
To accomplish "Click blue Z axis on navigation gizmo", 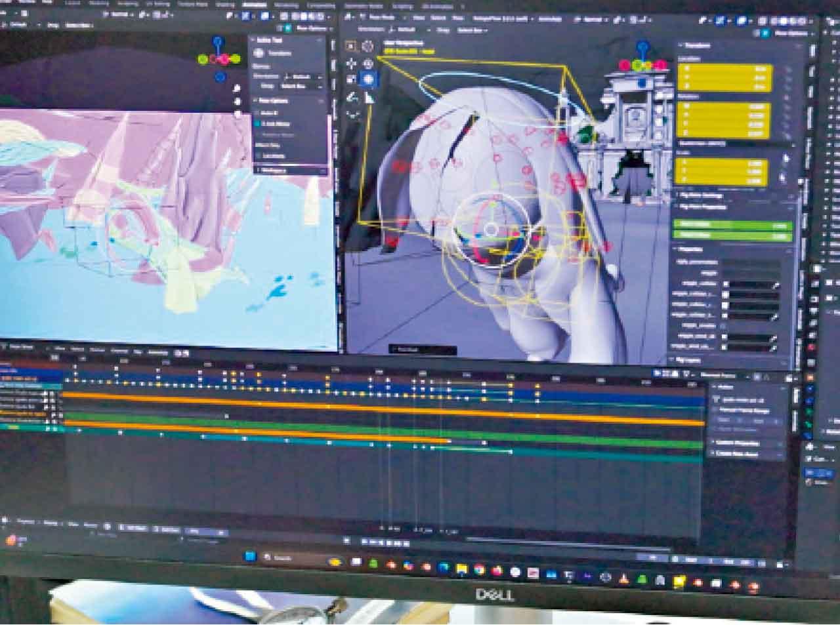I will pyautogui.click(x=643, y=46).
